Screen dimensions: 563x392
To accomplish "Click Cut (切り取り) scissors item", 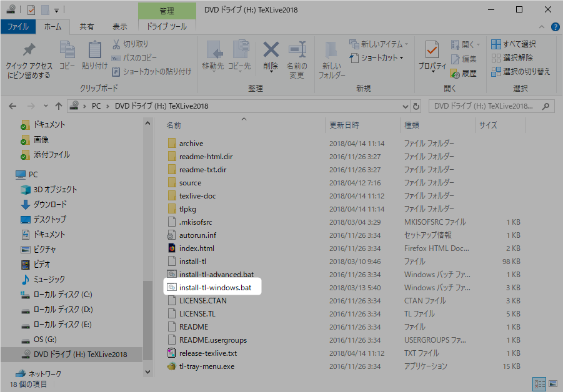I will pos(130,44).
